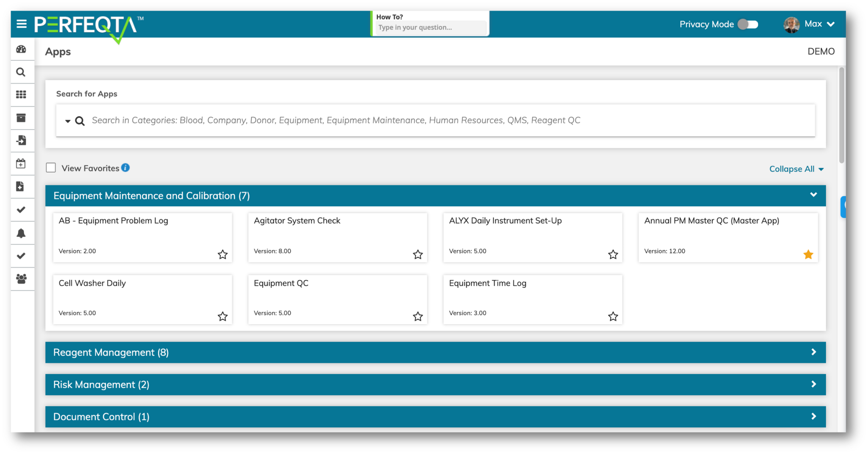Collapse Equipment Maintenance and Calibration section

[x=813, y=195]
